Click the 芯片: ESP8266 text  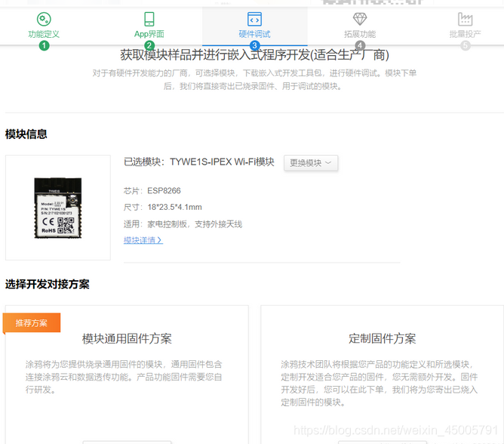pos(152,191)
